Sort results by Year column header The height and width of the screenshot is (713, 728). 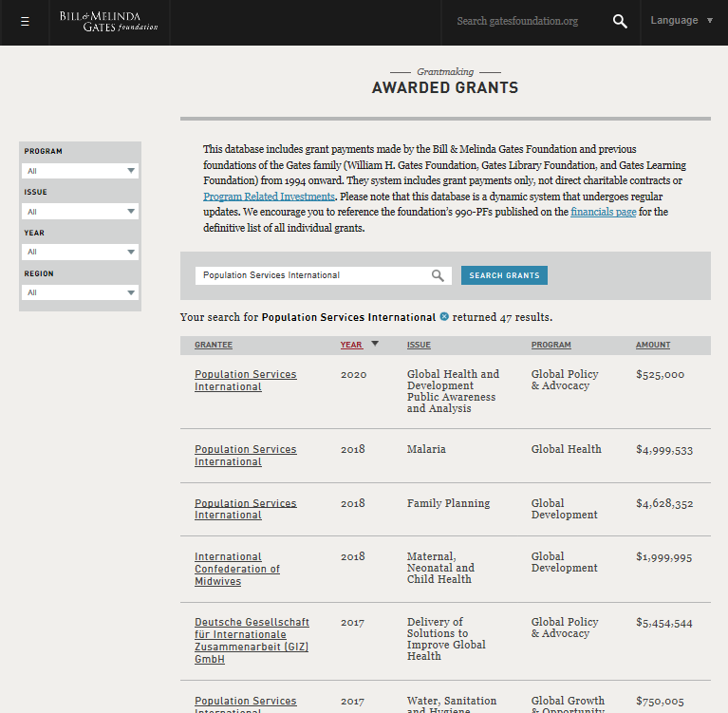tap(351, 345)
